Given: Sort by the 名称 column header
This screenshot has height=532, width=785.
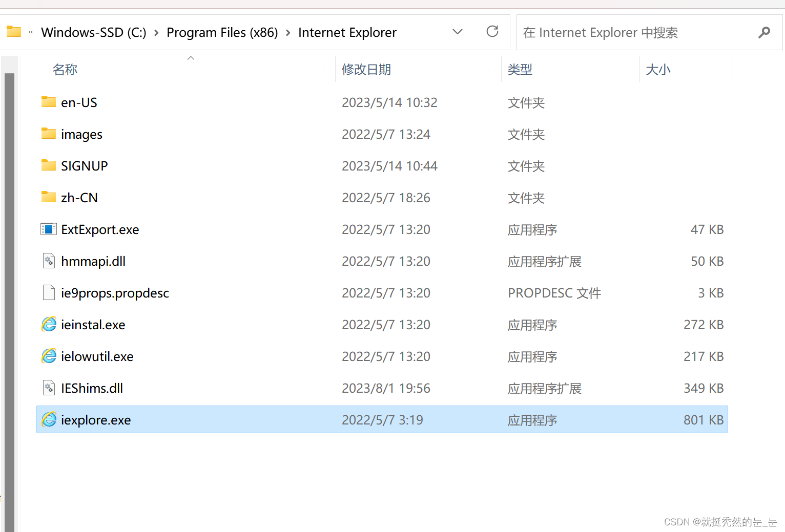Looking at the screenshot, I should [65, 69].
